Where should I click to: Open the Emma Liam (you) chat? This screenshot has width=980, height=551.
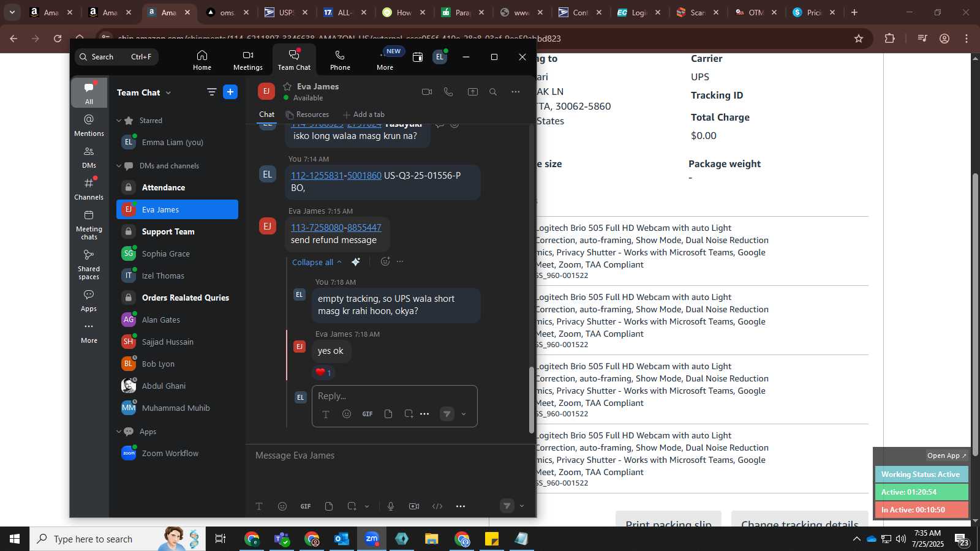[x=177, y=142]
